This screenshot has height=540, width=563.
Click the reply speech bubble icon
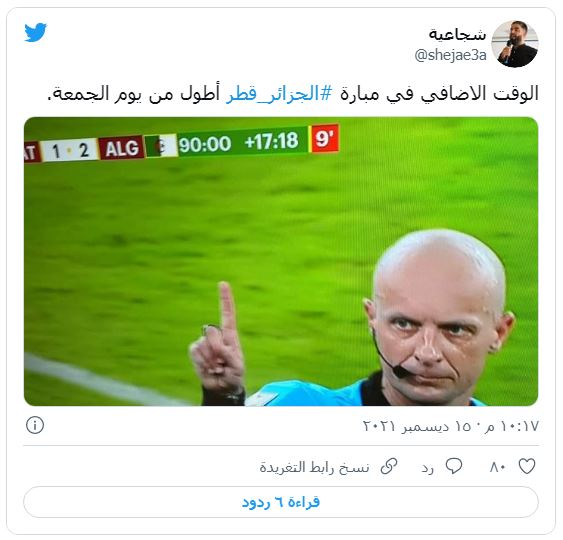[x=453, y=466]
